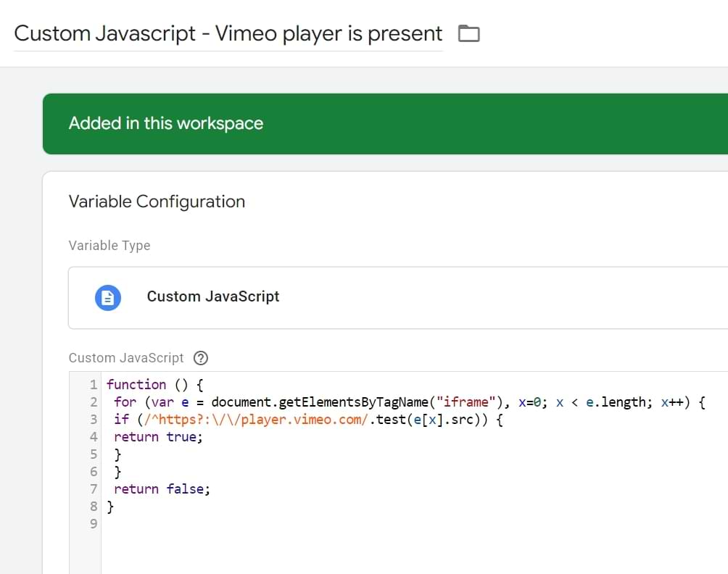728x574 pixels.
Task: Edit the variable name title field
Action: (x=228, y=33)
